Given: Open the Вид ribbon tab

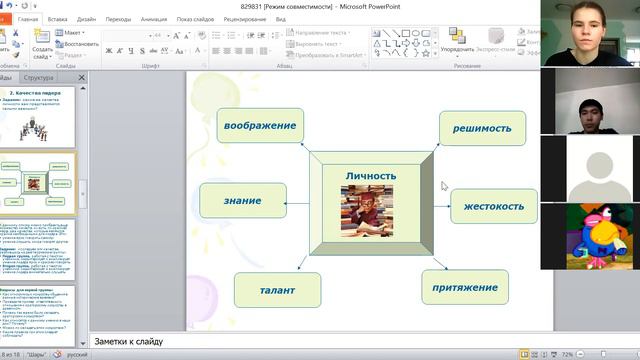Looking at the screenshot, I should click(x=281, y=19).
